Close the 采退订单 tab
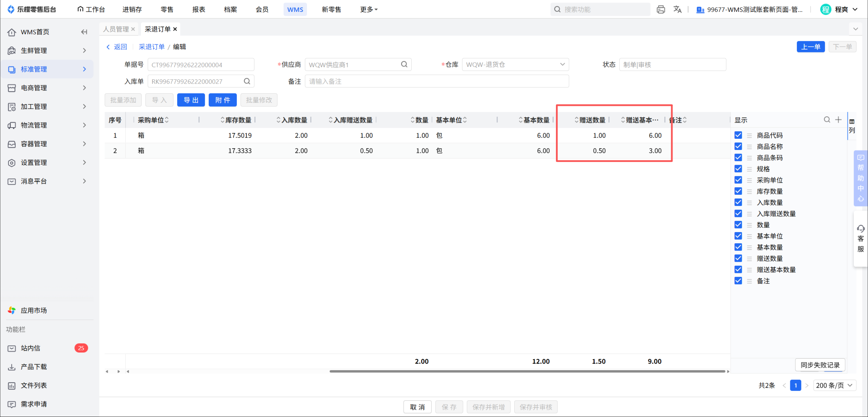 [175, 29]
